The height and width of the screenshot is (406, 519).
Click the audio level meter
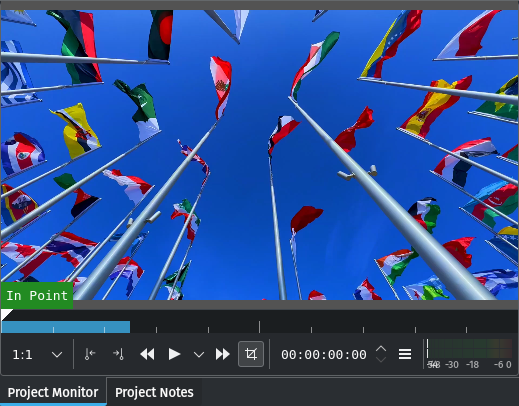469,354
